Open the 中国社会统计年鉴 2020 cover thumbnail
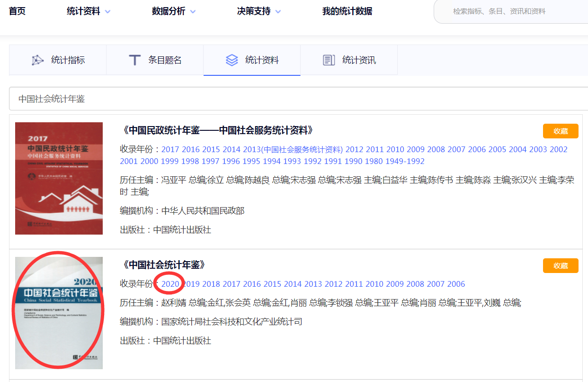588x382 pixels. (x=59, y=313)
